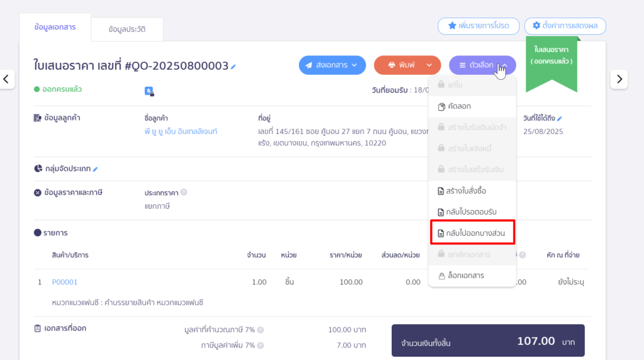Open ตั้งค่าการแสดงผล display settings
Image resolution: width=644 pixels, height=360 pixels.
[x=565, y=26]
